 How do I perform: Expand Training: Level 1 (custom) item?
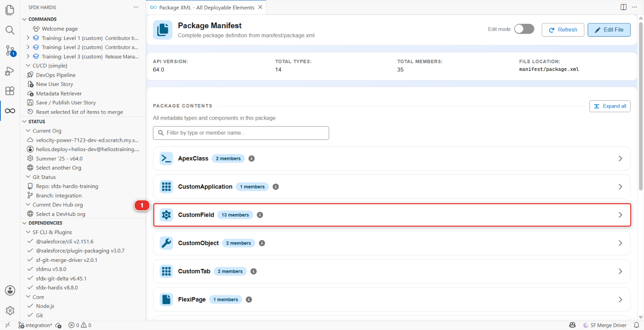28,38
